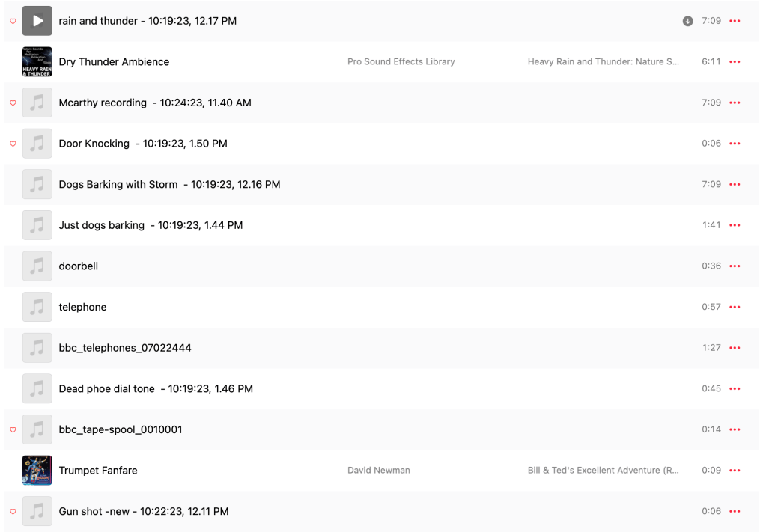Open Heavy Rain and Thunder album link

tap(603, 62)
